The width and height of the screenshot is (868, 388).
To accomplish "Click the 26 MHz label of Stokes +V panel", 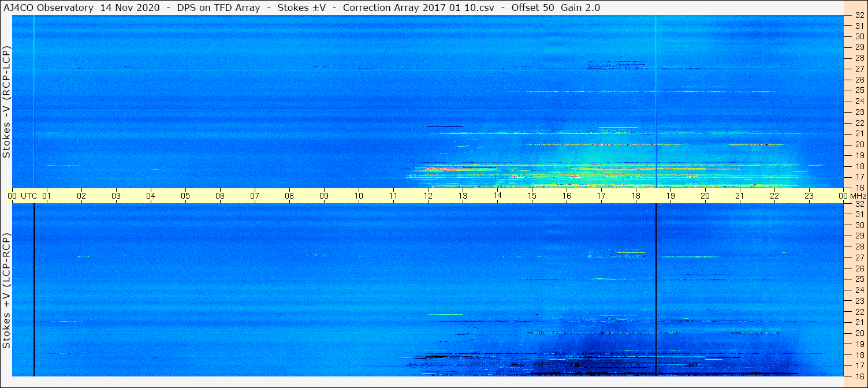I will click(859, 268).
